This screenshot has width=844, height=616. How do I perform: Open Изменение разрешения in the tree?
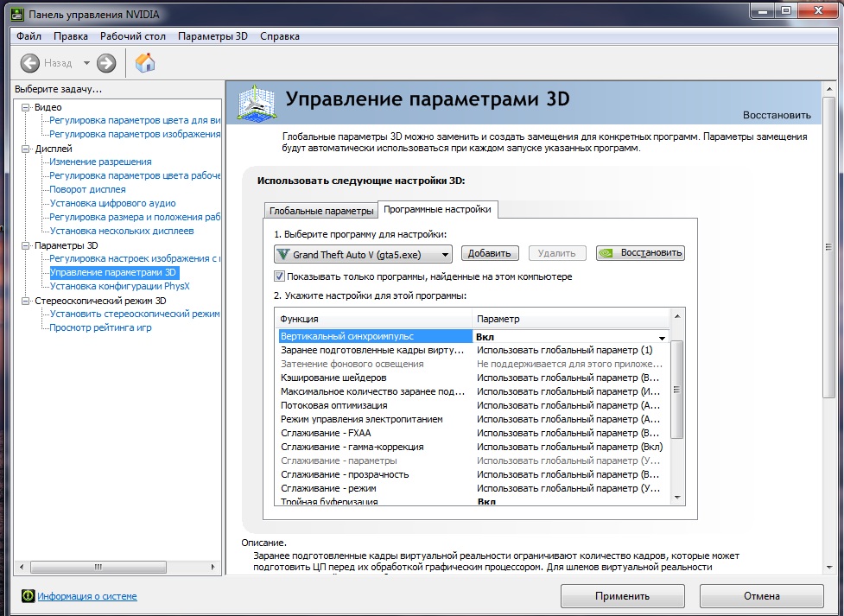click(x=101, y=162)
